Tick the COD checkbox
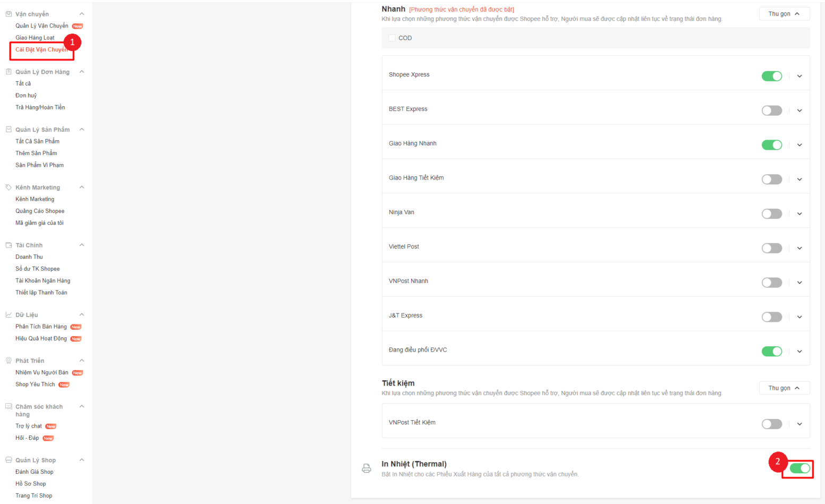 pos(392,38)
